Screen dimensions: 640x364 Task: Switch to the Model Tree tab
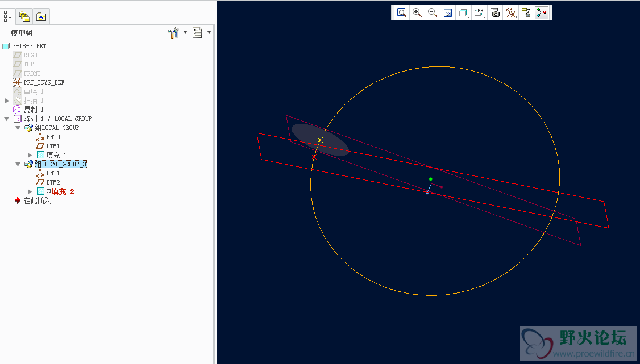tap(8, 16)
